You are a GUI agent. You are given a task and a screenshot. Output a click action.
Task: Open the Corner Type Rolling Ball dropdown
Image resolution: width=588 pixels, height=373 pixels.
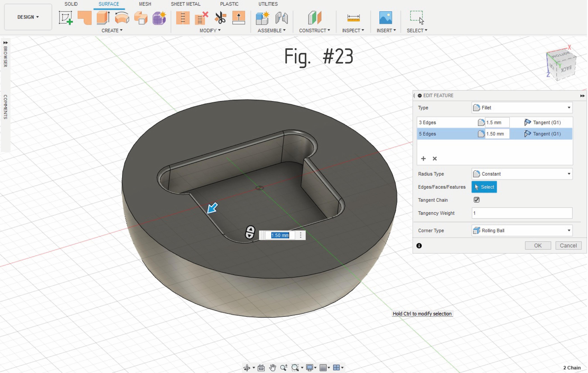tap(522, 231)
